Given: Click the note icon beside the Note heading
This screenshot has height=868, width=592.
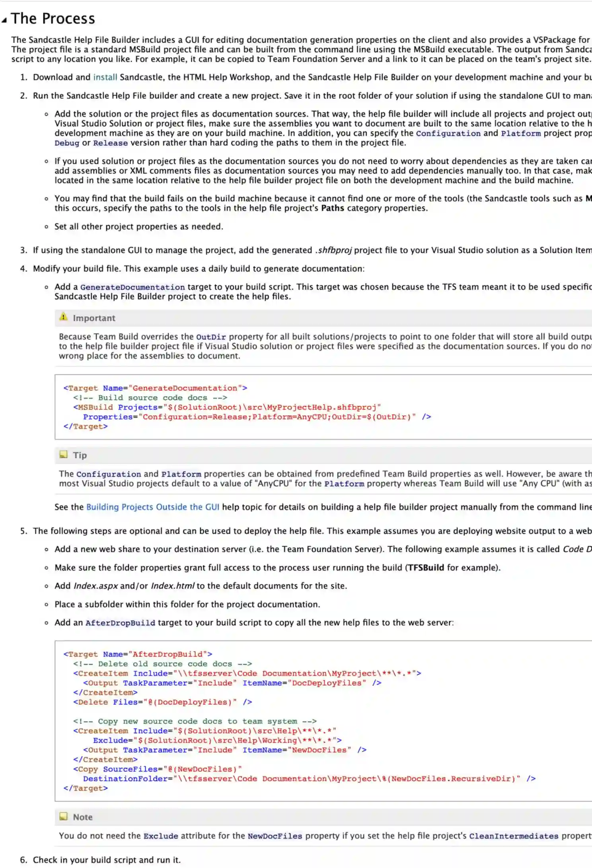Looking at the screenshot, I should (63, 816).
